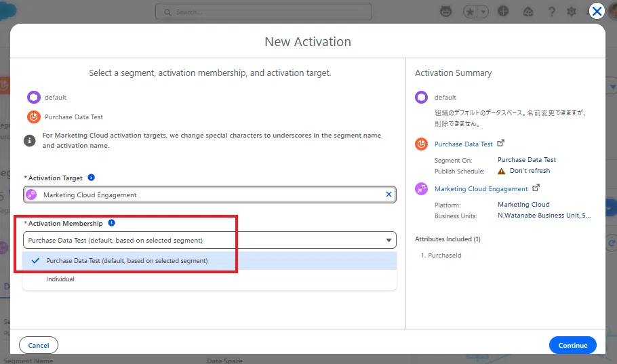Click the information icon beside Marketing Cloud note

click(30, 140)
